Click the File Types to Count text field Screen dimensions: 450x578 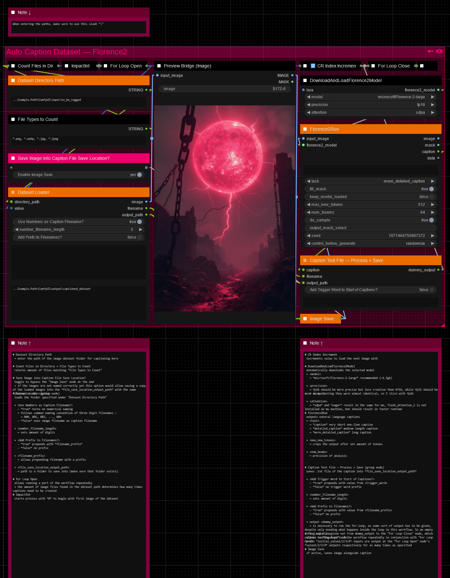coord(79,141)
